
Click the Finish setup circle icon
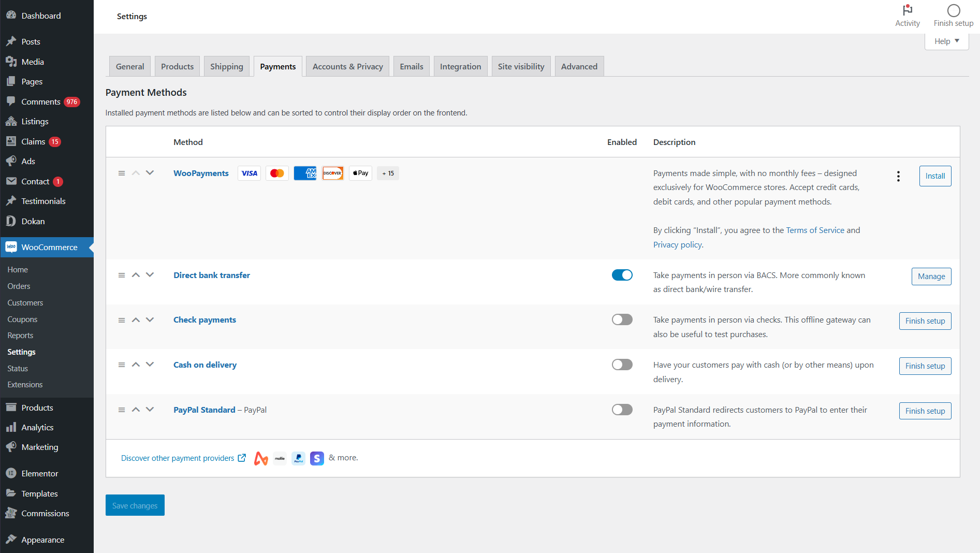pos(953,10)
